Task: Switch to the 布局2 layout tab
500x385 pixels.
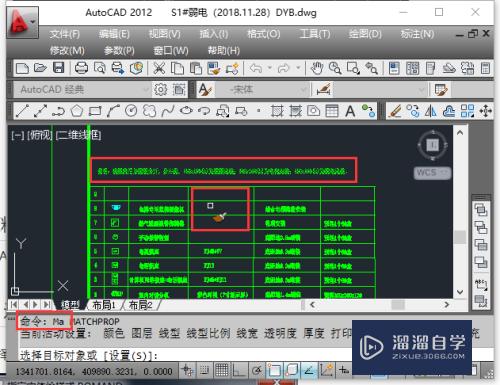Action: coord(140,305)
